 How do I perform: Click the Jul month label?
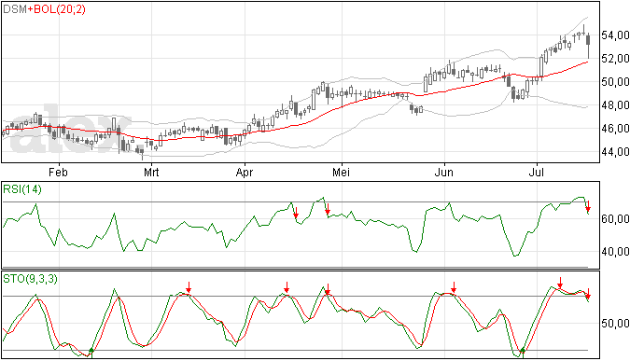click(536, 172)
